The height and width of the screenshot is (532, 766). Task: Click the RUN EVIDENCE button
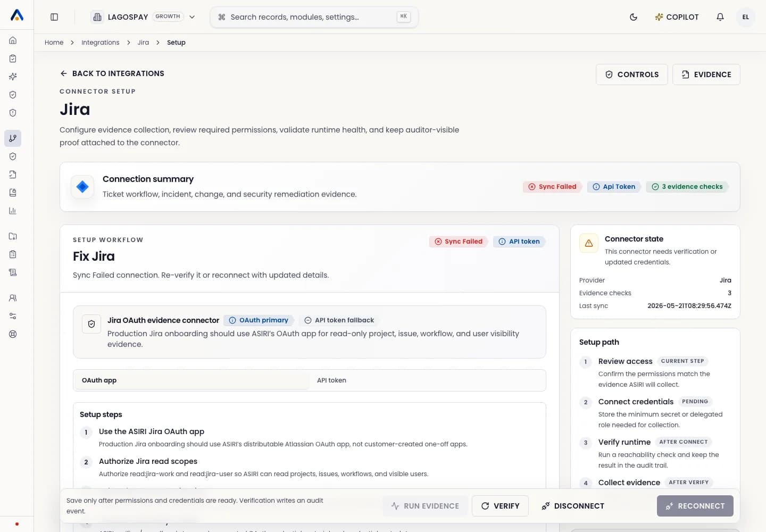pos(425,506)
